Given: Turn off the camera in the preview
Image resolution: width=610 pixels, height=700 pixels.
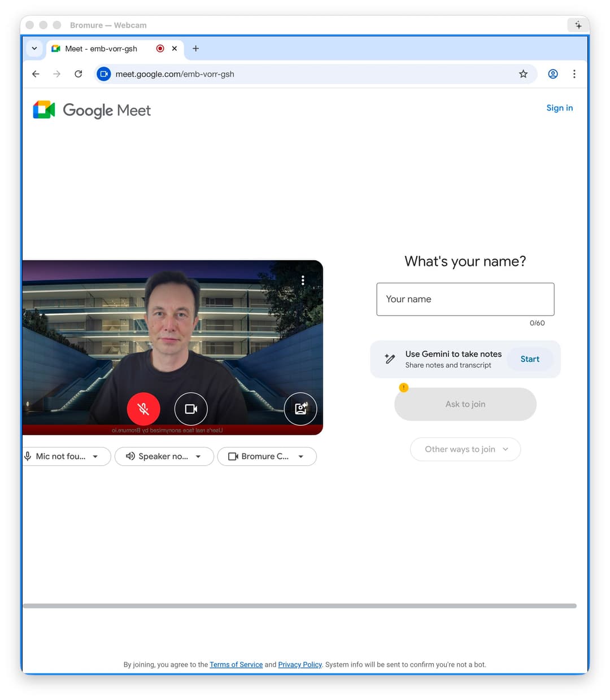Looking at the screenshot, I should [191, 409].
